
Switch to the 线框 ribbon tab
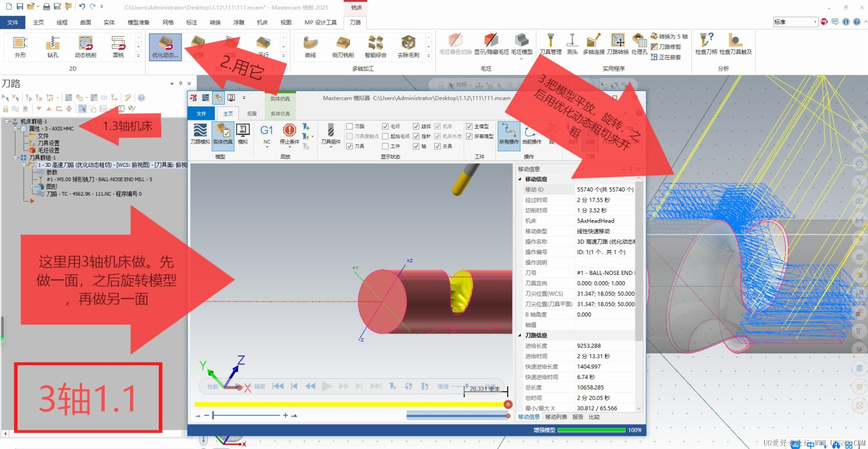click(62, 22)
